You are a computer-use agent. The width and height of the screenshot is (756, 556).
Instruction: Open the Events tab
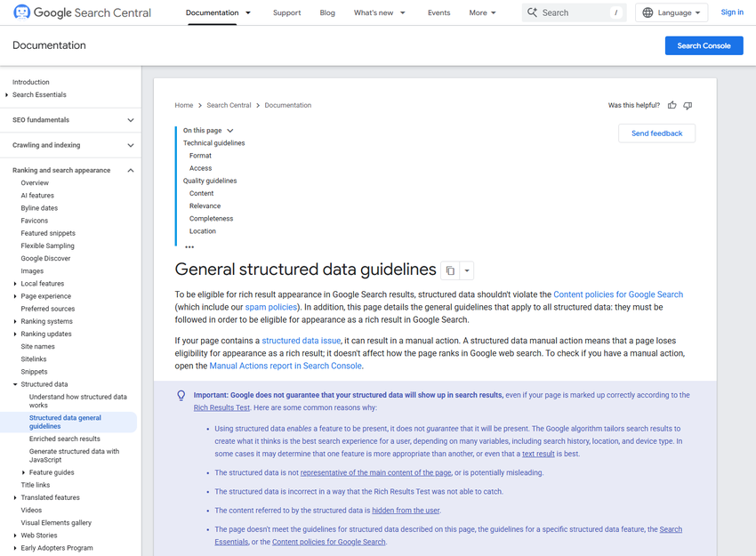438,13
